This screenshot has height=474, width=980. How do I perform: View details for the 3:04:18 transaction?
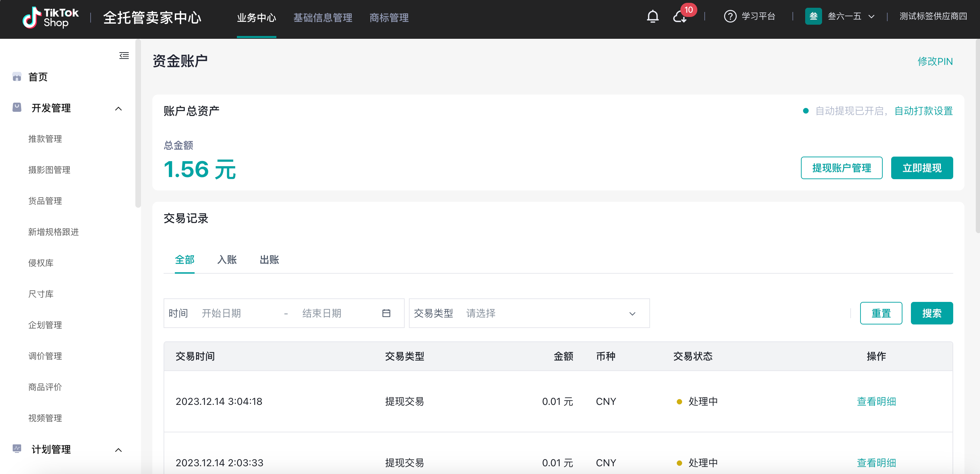[x=876, y=401]
